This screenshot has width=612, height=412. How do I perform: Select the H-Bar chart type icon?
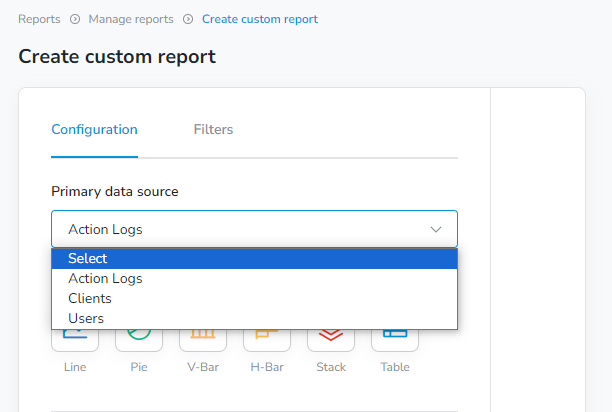point(267,340)
